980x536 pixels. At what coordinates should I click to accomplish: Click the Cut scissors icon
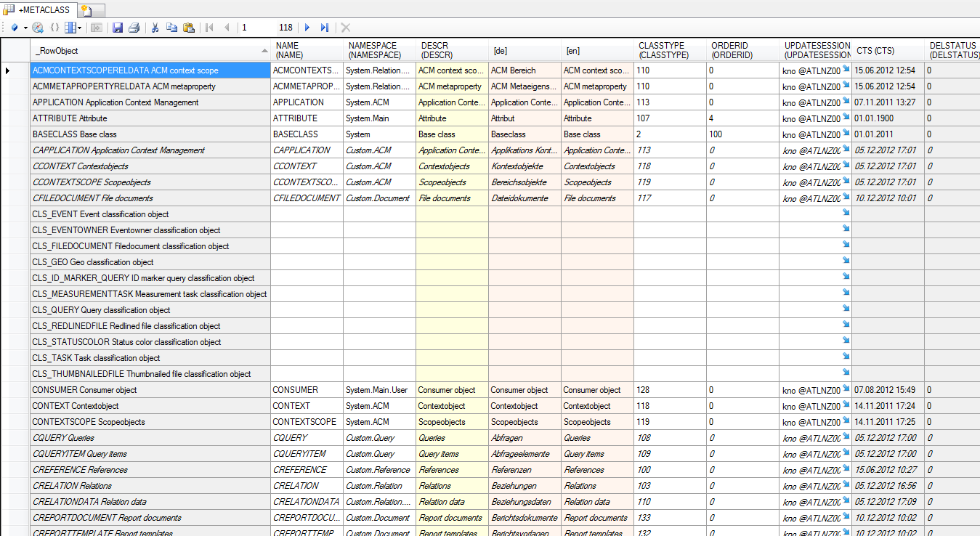pos(155,28)
